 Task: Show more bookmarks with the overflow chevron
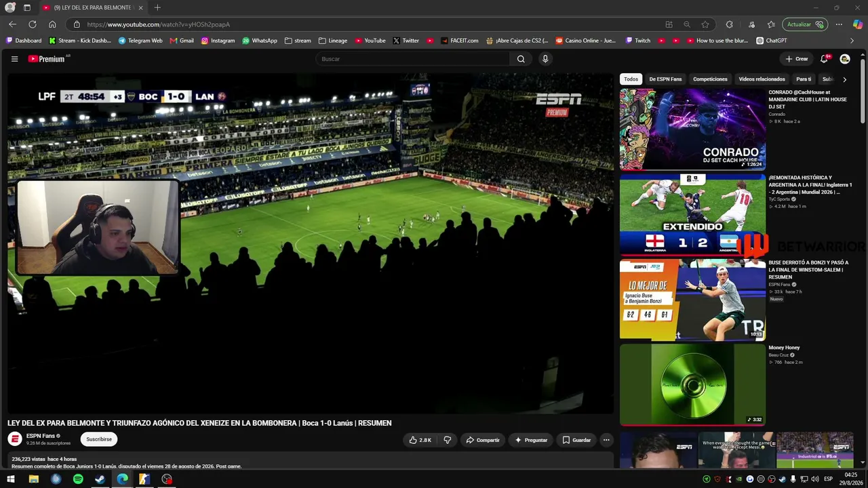tap(852, 41)
